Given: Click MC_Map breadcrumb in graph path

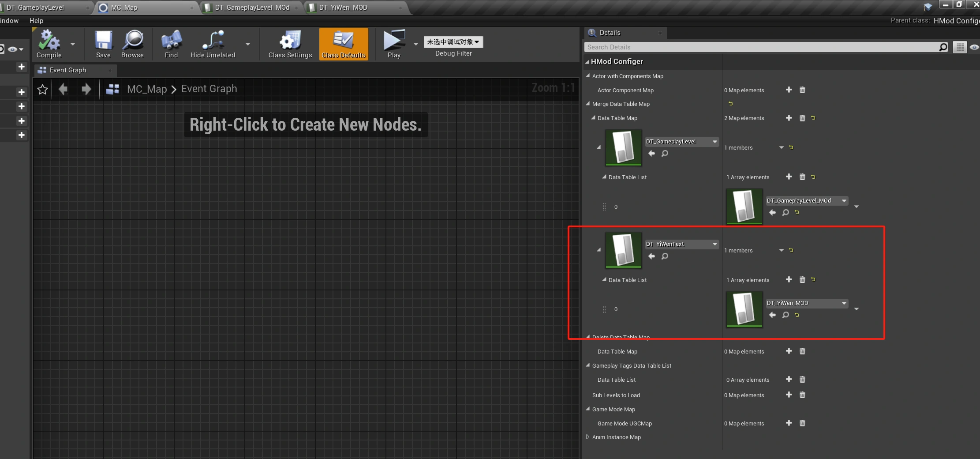Looking at the screenshot, I should click(147, 89).
